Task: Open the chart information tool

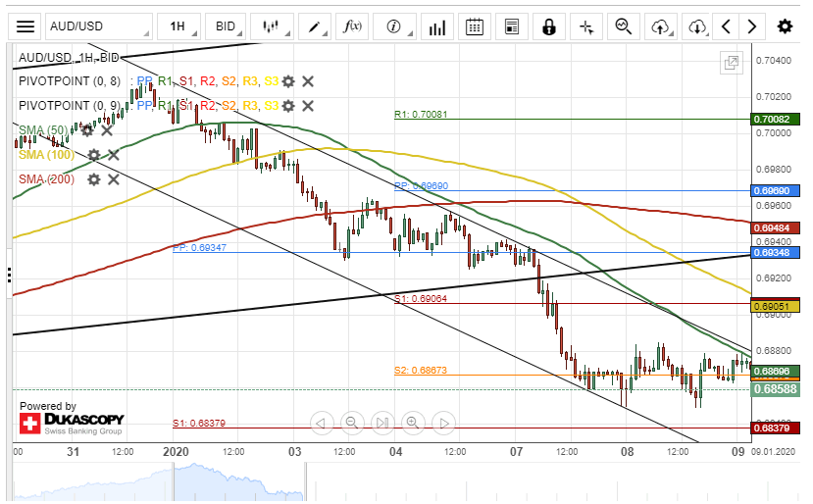Action: pyautogui.click(x=394, y=26)
